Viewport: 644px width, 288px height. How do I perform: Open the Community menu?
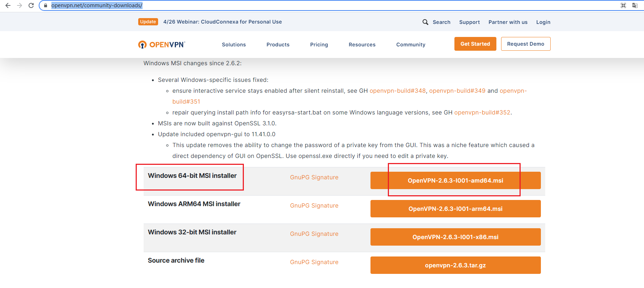411,45
